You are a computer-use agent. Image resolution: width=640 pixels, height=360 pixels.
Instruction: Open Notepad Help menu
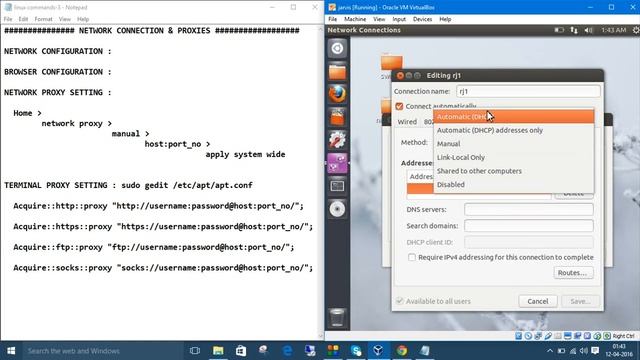click(x=83, y=19)
